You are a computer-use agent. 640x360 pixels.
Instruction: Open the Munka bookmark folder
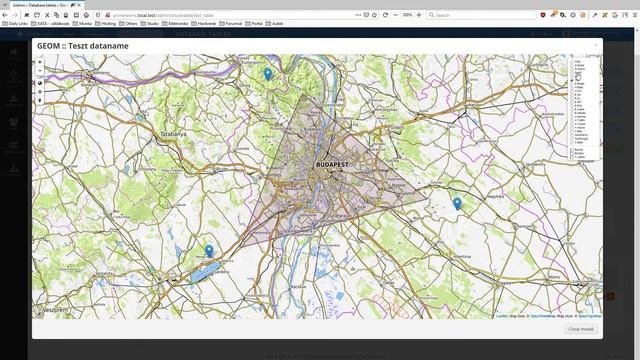coord(82,24)
